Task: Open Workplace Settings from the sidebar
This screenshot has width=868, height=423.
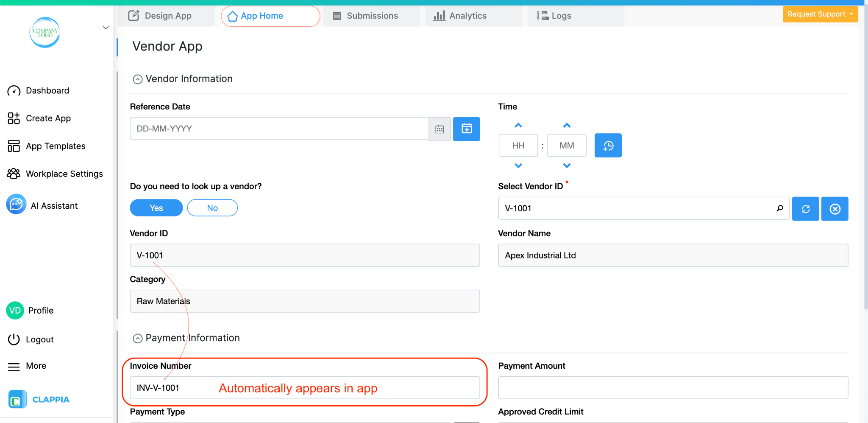Action: point(64,173)
